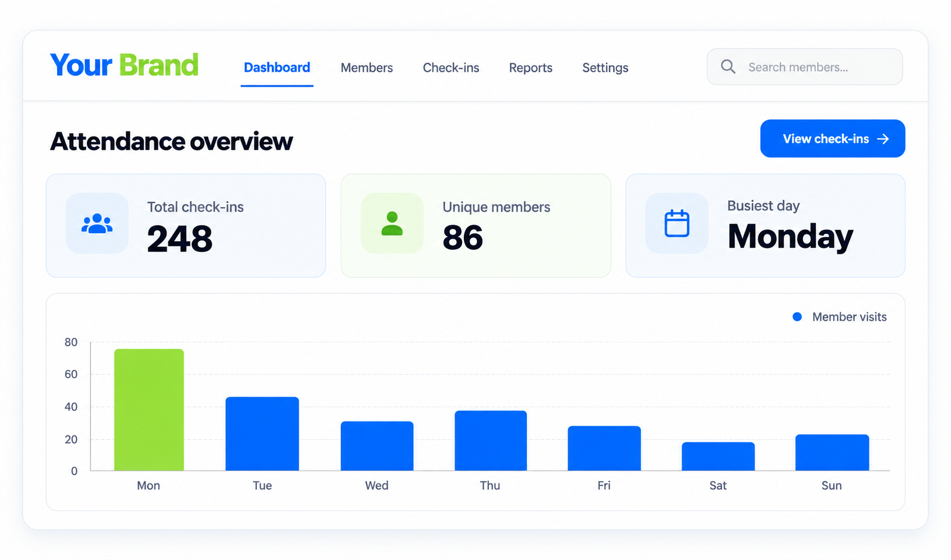
Task: Select the Sun bar in the chart
Action: click(x=832, y=452)
